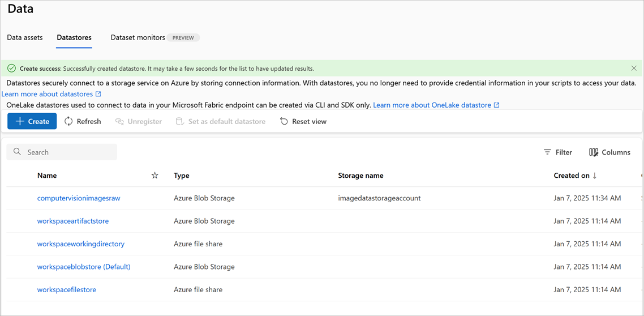Open Learn more about datastores link

(x=47, y=94)
